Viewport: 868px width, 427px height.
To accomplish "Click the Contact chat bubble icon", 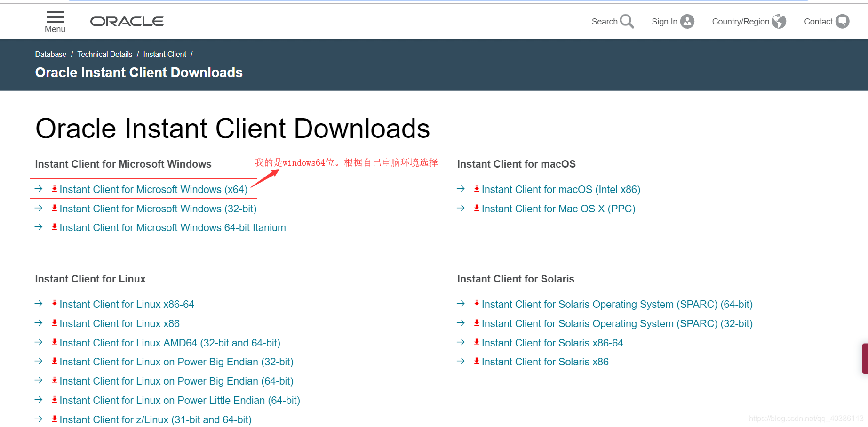I will click(x=842, y=21).
